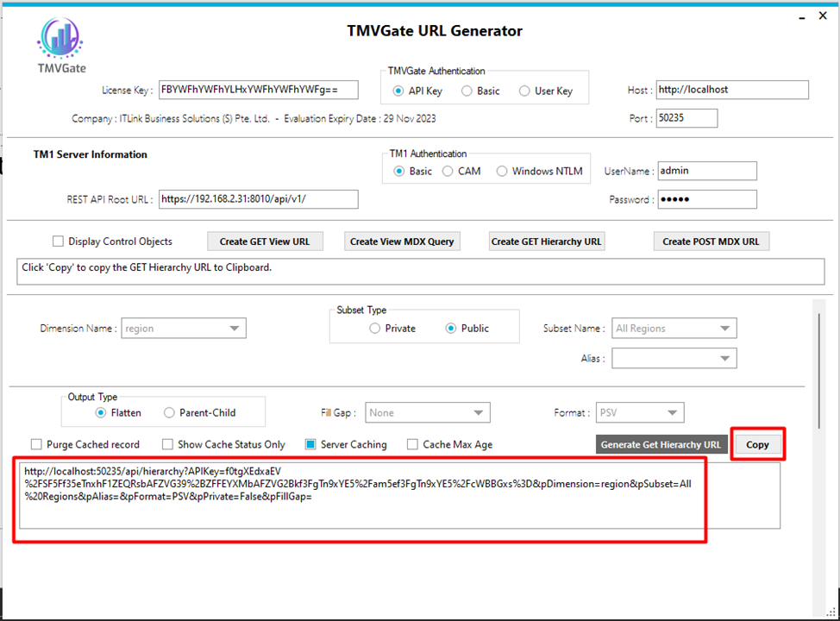The image size is (840, 621).
Task: Click Create View MDX Query button
Action: (x=402, y=241)
